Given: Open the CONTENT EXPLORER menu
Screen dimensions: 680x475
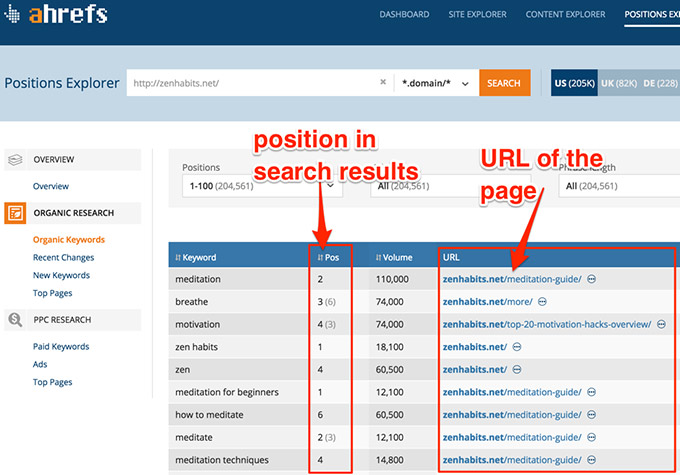Looking at the screenshot, I should (x=566, y=14).
